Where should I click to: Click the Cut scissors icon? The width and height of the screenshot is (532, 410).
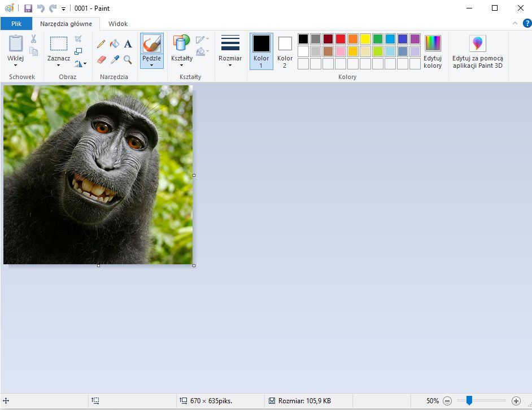[x=33, y=39]
